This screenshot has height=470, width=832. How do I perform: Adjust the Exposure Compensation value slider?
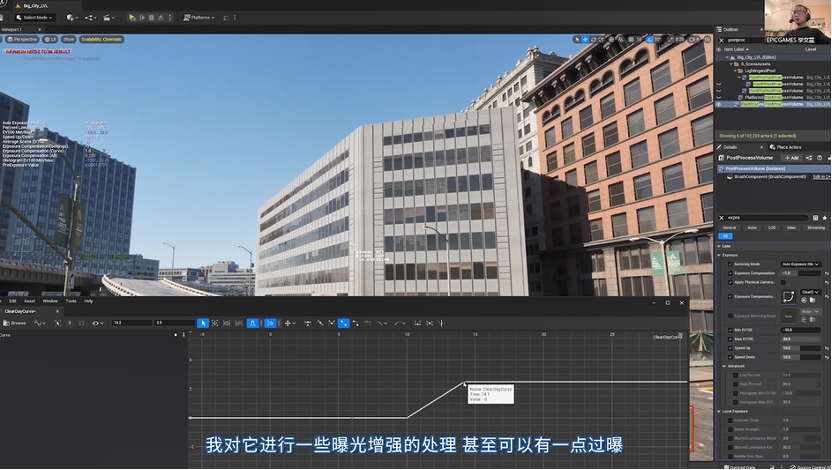pos(801,273)
